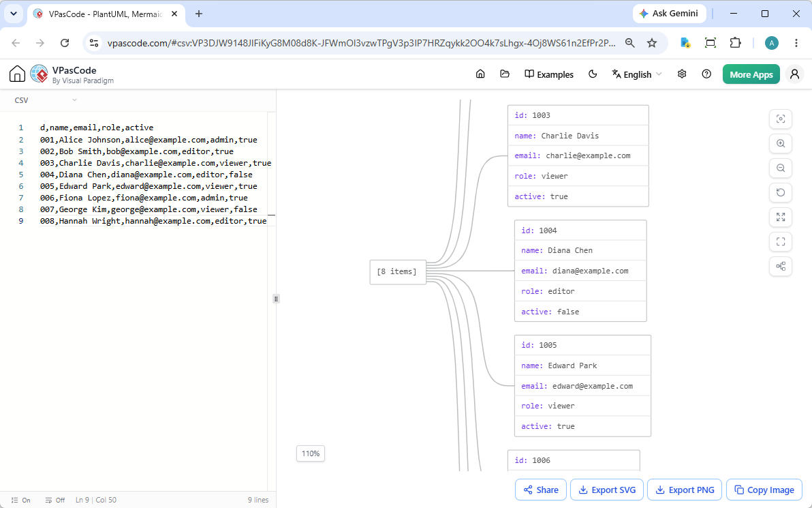This screenshot has width=812, height=508.
Task: Toggle word wrap Off in status bar
Action: click(x=55, y=500)
